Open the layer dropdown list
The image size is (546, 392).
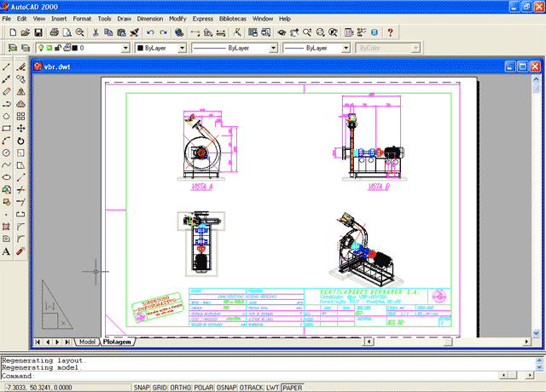coord(126,49)
